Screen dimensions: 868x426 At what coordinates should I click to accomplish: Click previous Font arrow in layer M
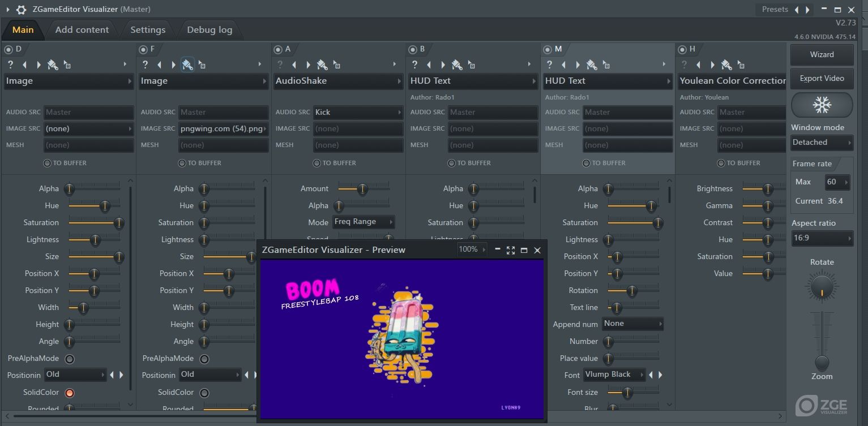point(651,375)
